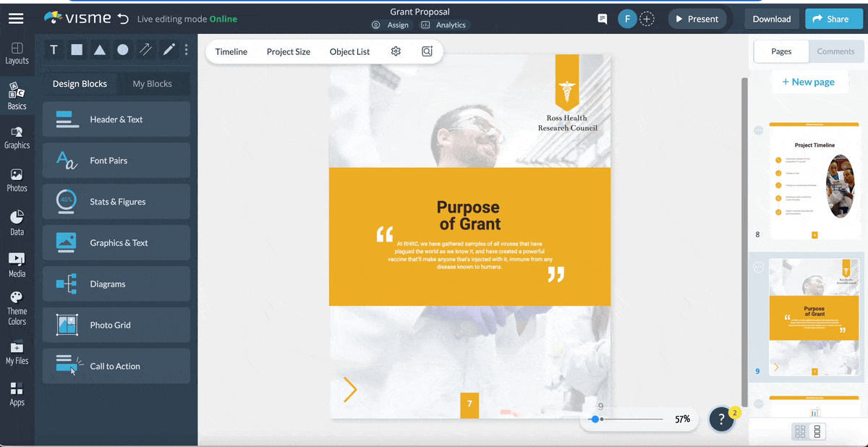Open the Theme Colors panel
The height and width of the screenshot is (447, 868).
point(17,304)
